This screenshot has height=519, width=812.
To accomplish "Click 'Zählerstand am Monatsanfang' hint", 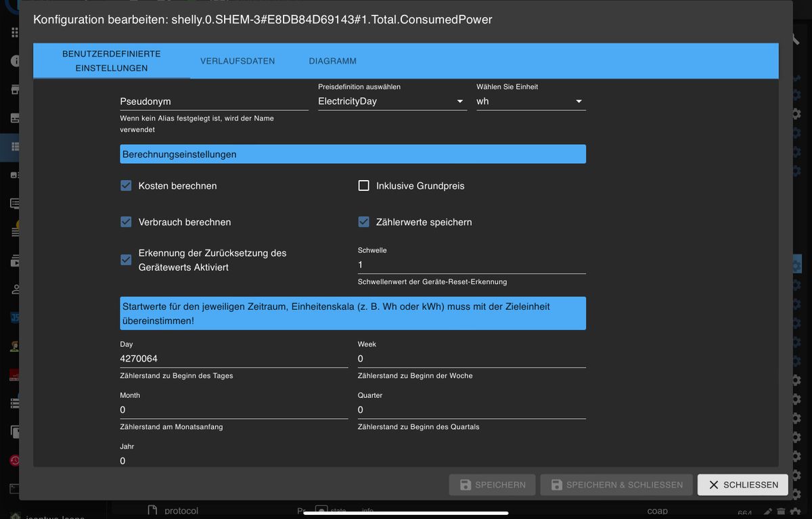I will (171, 427).
